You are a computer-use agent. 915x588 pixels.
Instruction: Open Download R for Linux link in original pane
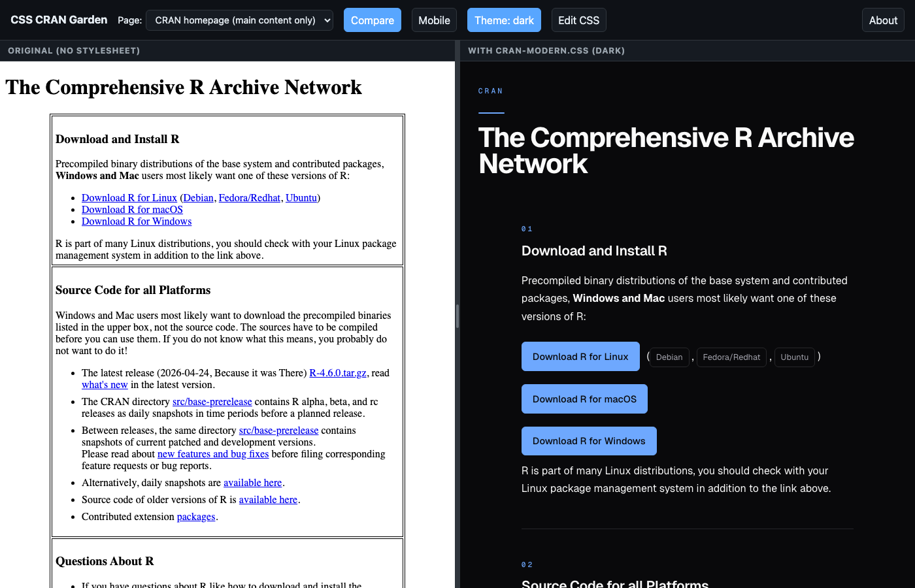click(x=129, y=198)
